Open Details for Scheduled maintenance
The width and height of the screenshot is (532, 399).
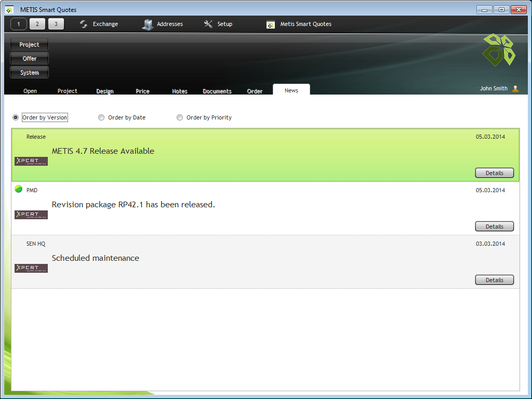pos(495,280)
